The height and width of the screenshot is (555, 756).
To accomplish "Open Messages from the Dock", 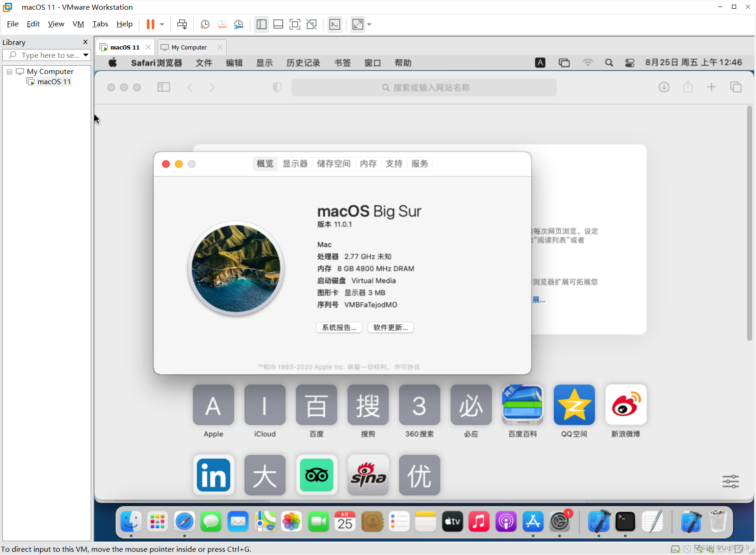I will coord(211,522).
